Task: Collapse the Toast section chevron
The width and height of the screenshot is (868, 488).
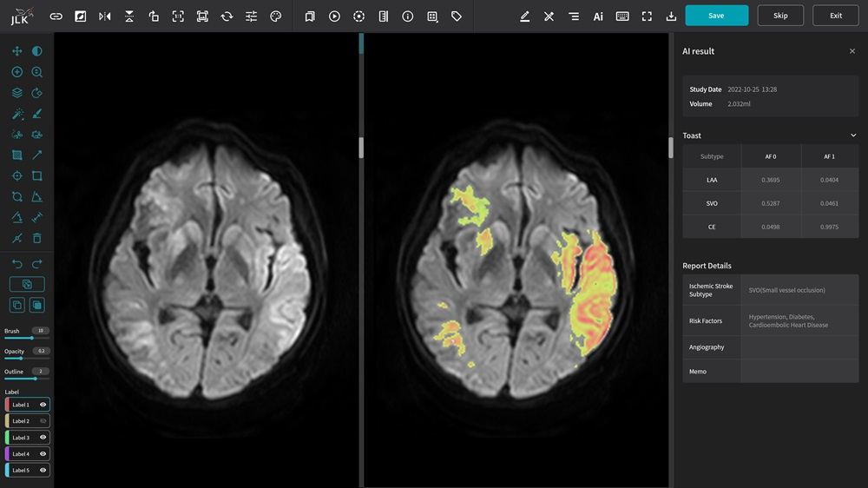Action: click(853, 135)
